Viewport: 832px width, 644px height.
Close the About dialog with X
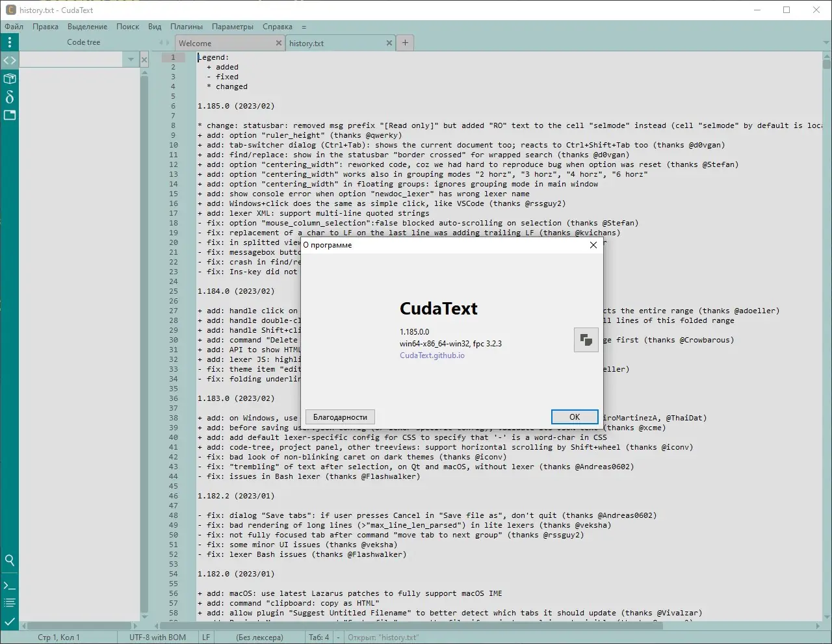pos(593,245)
